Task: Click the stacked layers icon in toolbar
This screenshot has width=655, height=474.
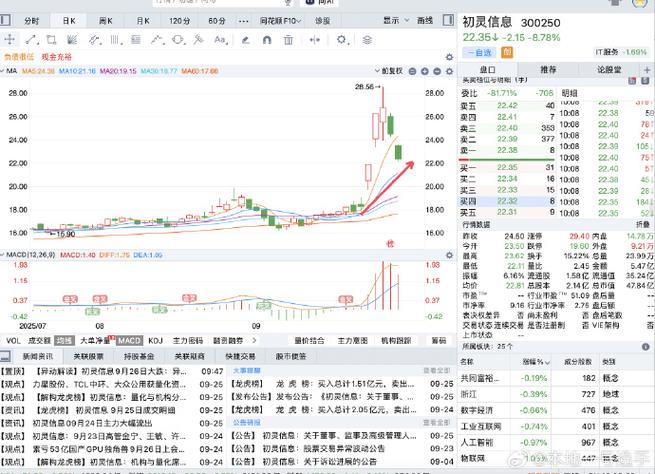Action: [367, 40]
